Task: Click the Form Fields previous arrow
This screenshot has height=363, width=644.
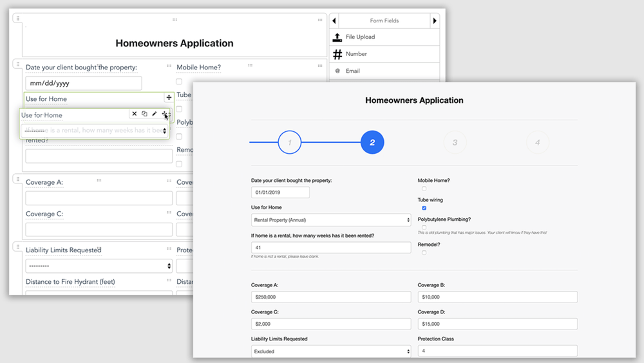Action: (334, 21)
